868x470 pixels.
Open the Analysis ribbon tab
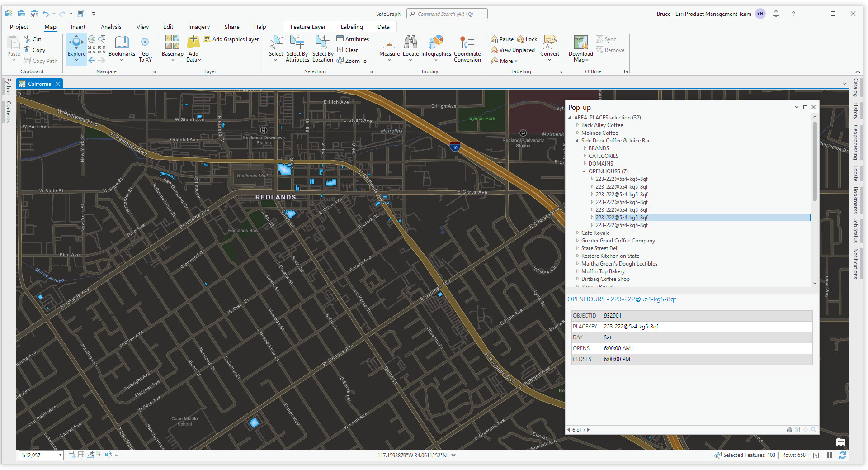111,27
